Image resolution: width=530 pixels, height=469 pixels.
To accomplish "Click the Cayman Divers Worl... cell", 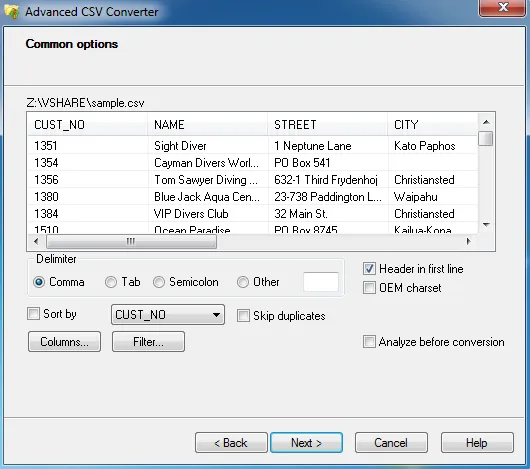I will (x=207, y=163).
